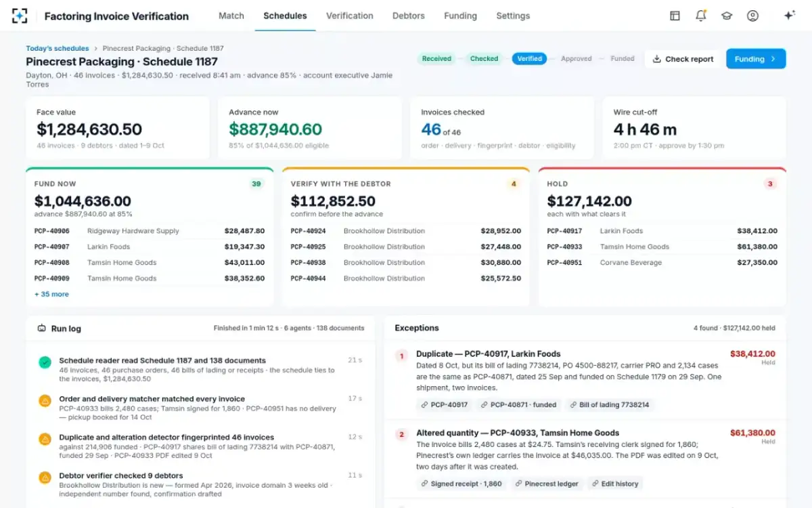Screen dimensions: 812x508
Task: Click warning icon beside Duplicate and alteration detector
Action: pyautogui.click(x=45, y=439)
